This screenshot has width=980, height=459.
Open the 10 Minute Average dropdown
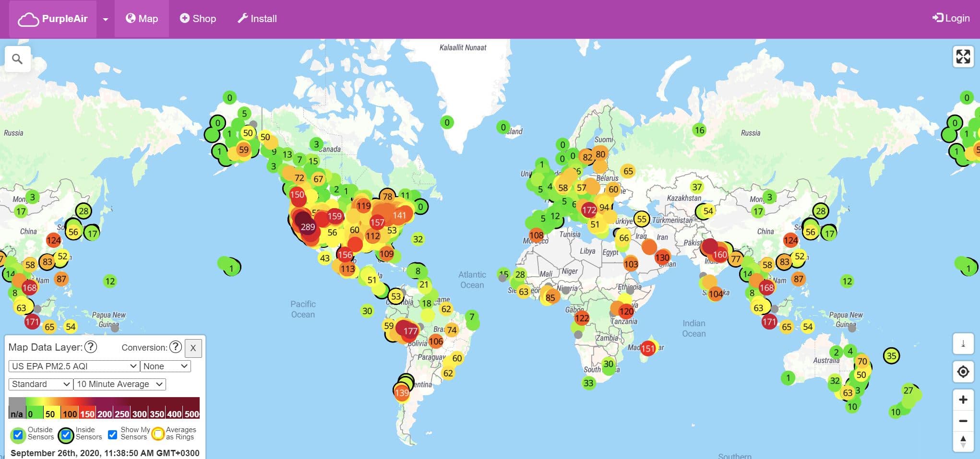click(x=120, y=384)
